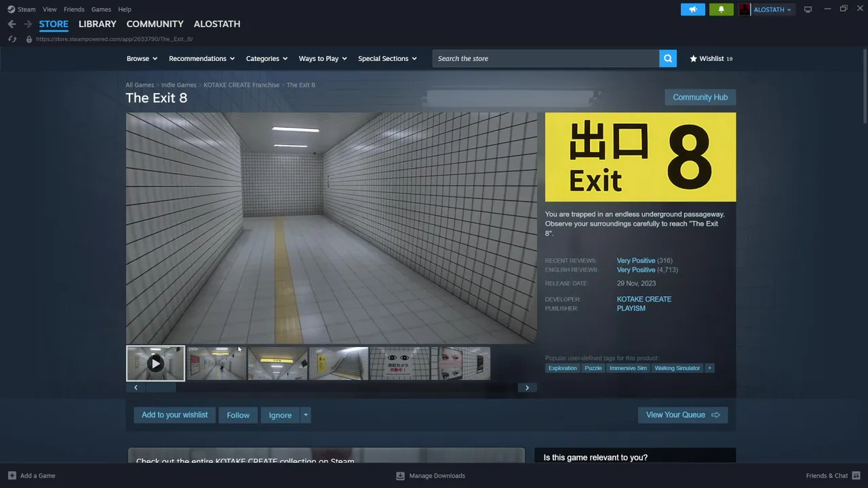Open the Recommendations dropdown
This screenshot has width=868, height=488.
pyautogui.click(x=201, y=58)
